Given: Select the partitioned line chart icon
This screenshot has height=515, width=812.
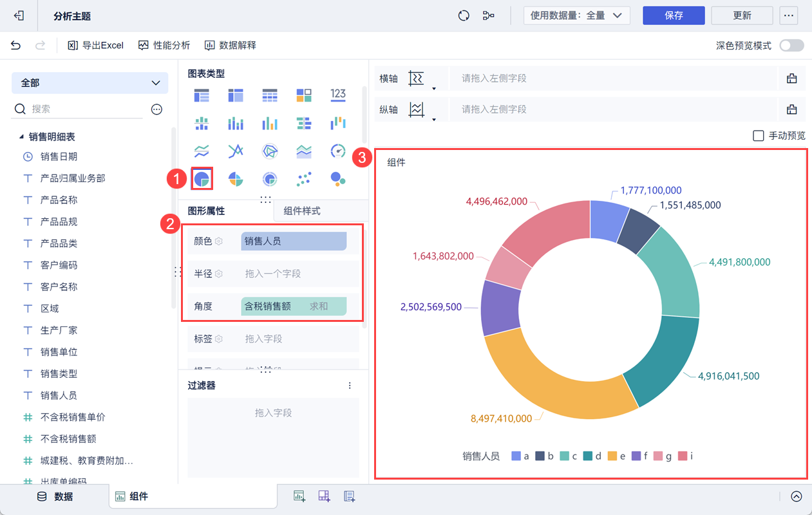Looking at the screenshot, I should (202, 151).
